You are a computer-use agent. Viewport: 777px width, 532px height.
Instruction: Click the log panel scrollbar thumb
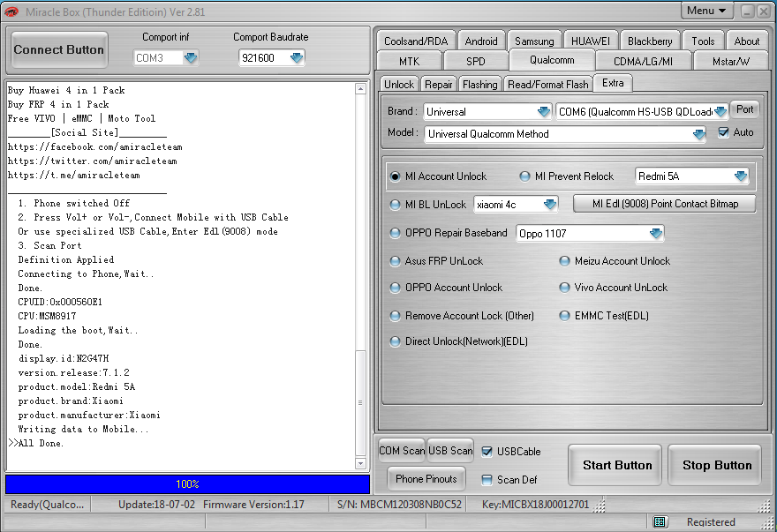pos(360,402)
